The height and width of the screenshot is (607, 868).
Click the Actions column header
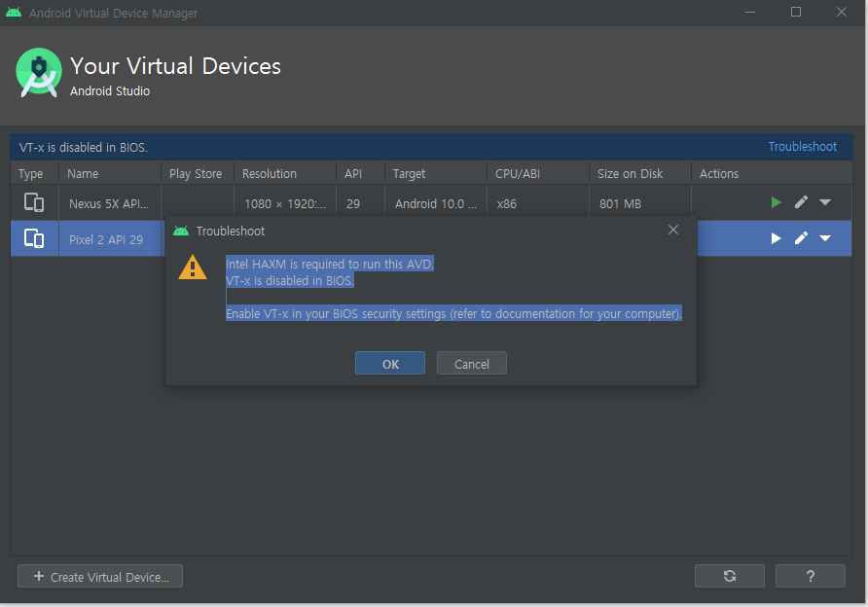pos(772,173)
